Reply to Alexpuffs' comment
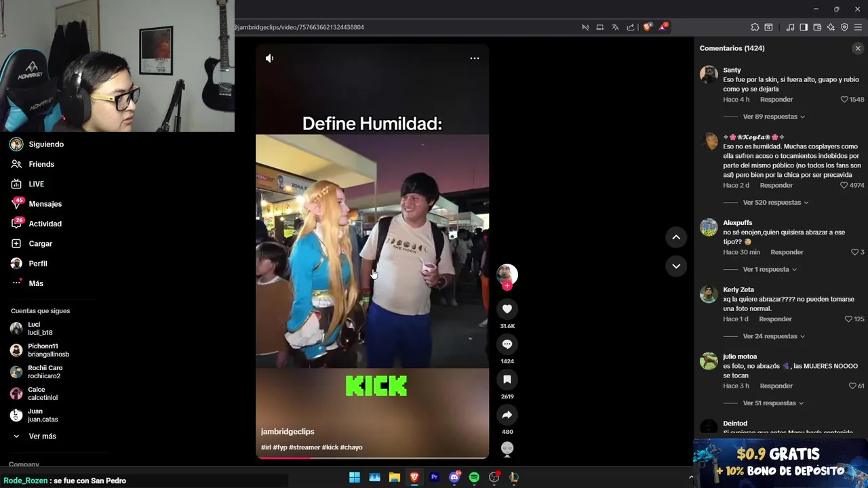This screenshot has height=488, width=868. pos(787,252)
